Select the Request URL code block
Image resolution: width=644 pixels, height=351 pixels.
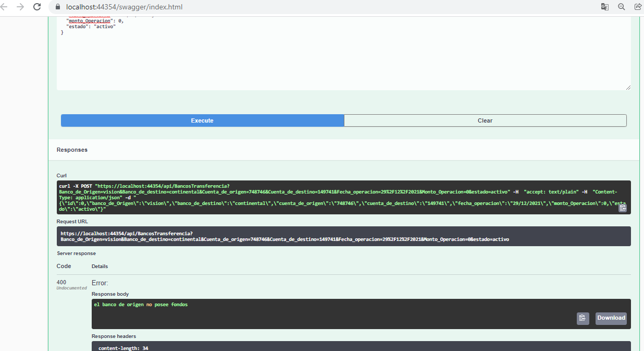tap(344, 236)
